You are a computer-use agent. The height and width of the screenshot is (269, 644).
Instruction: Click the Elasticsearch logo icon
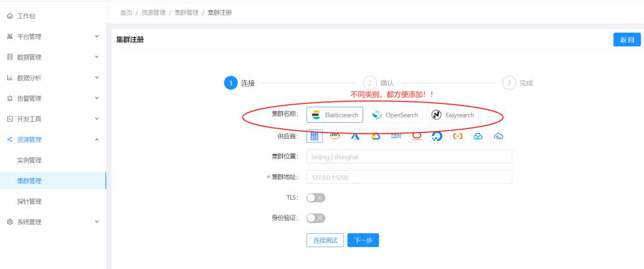point(315,115)
